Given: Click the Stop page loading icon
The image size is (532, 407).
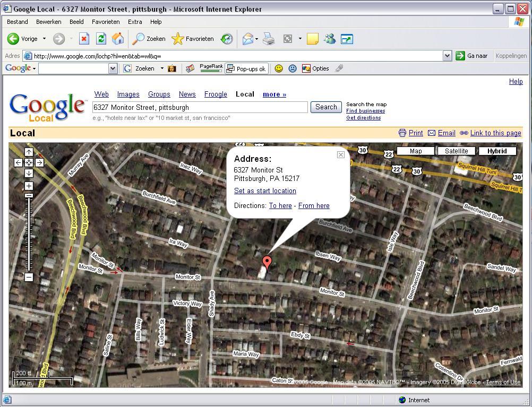Looking at the screenshot, I should (84, 39).
